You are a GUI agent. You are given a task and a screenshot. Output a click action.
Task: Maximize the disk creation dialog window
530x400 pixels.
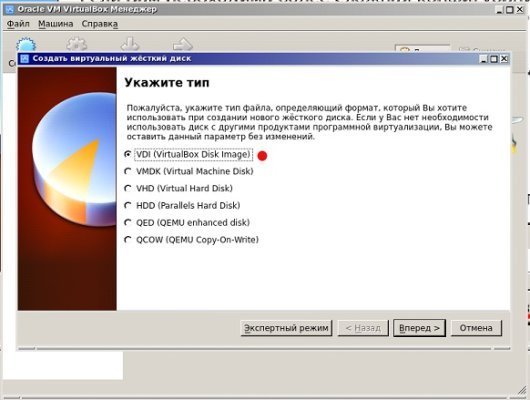(494, 59)
